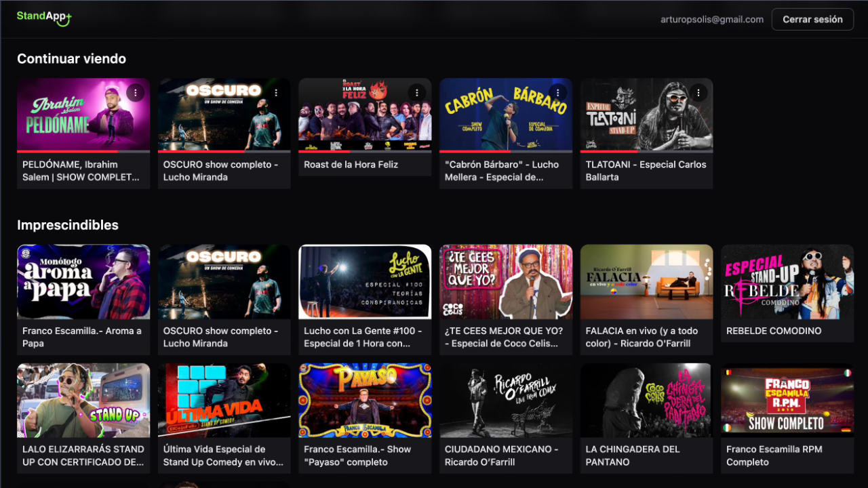
Task: Click title "CIUDADANO MEXICANO - Ricardo O'Farrill"
Action: (x=502, y=455)
